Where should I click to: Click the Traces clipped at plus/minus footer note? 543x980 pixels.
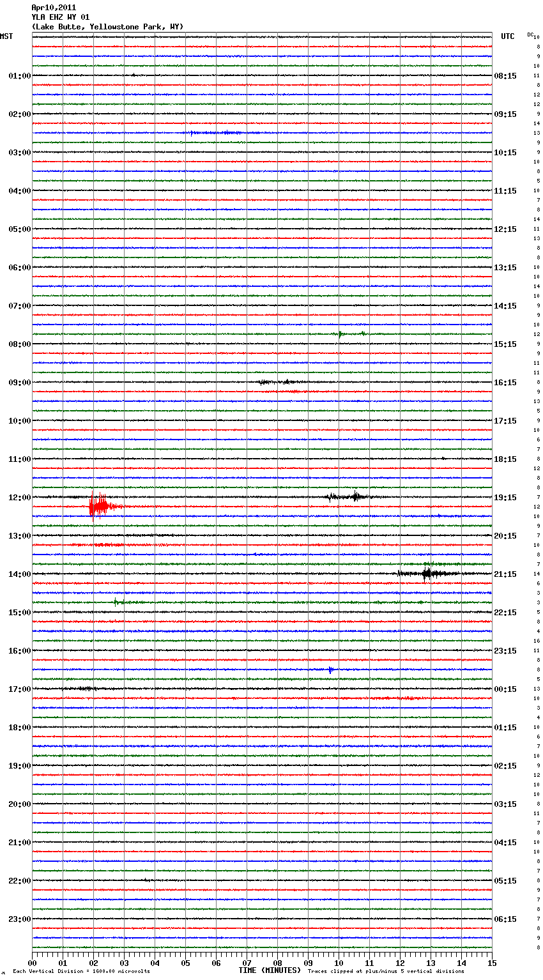386,972
